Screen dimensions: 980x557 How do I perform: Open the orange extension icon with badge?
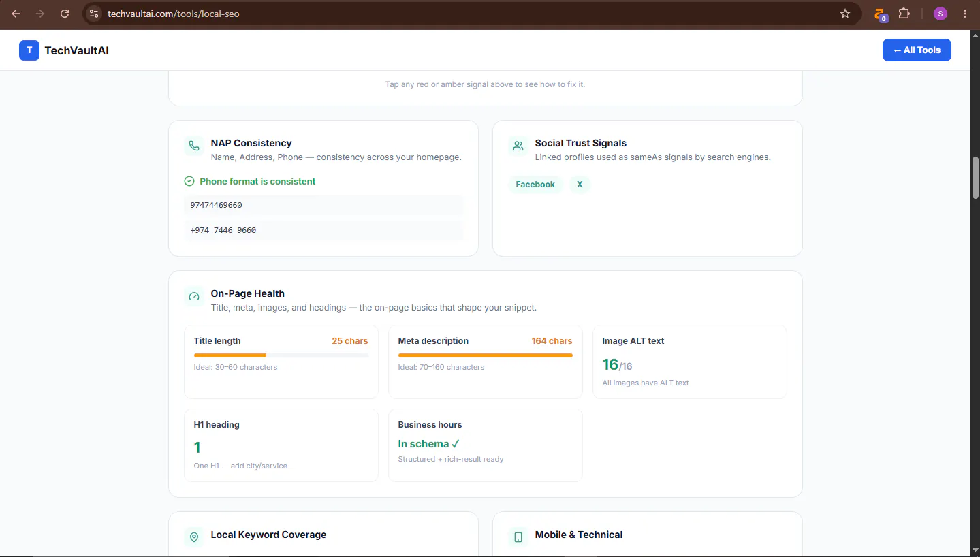(x=880, y=14)
